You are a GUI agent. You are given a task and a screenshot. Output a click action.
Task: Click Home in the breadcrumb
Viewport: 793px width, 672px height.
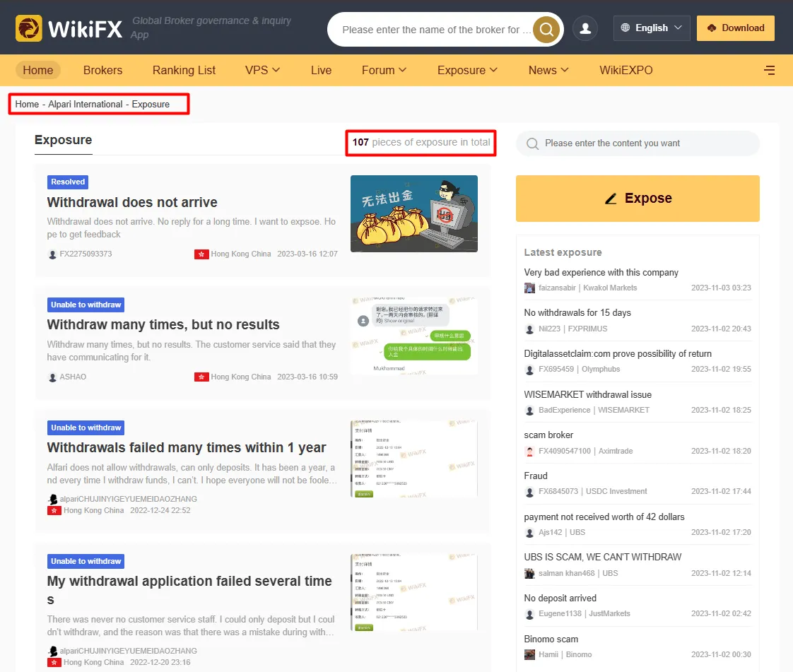27,104
